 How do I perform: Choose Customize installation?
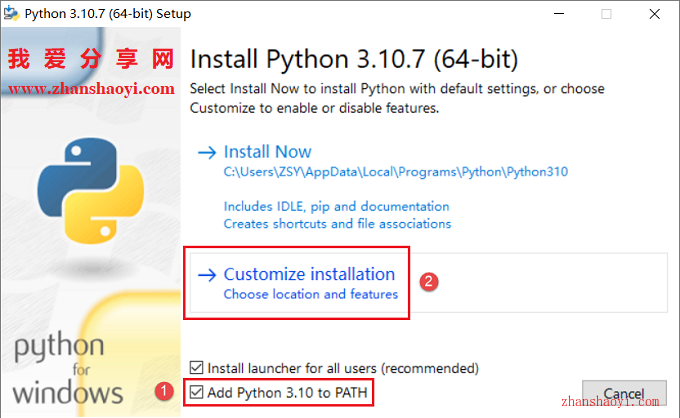tap(309, 274)
